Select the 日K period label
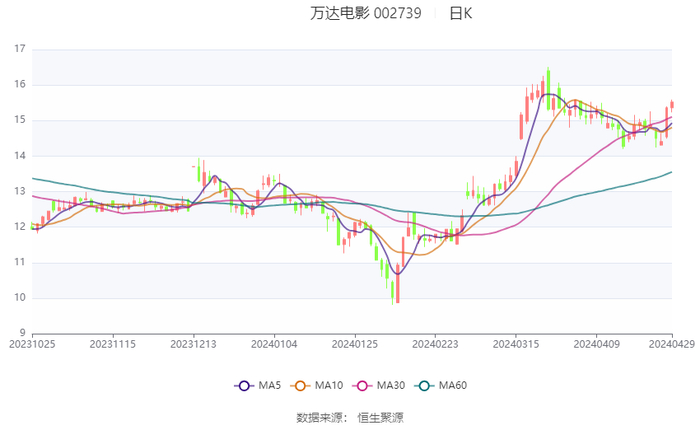Screen dimensions: 700x426 460,14
